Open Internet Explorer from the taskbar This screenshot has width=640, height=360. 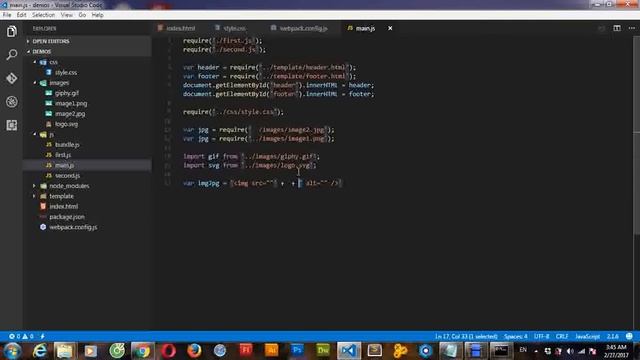pos(40,351)
